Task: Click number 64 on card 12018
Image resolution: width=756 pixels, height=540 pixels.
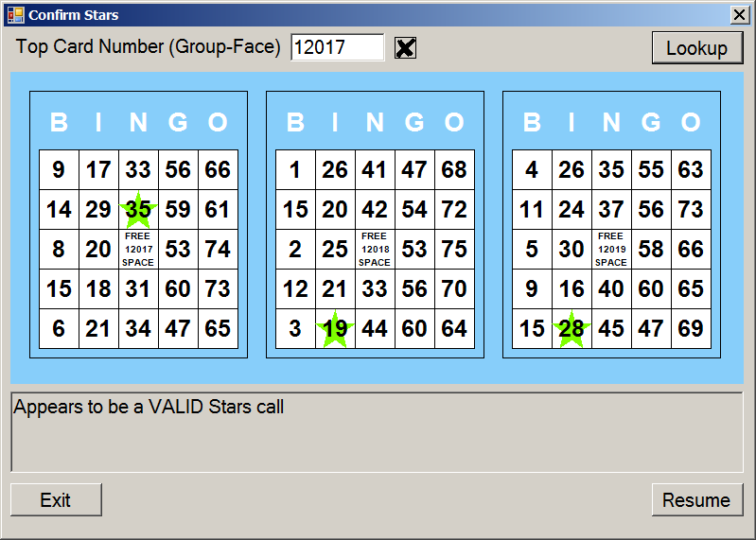Action: 454,328
